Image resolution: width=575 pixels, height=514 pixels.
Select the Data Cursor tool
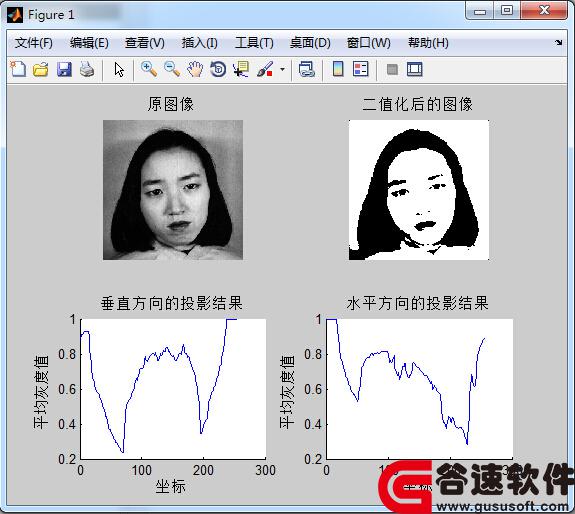tap(241, 69)
